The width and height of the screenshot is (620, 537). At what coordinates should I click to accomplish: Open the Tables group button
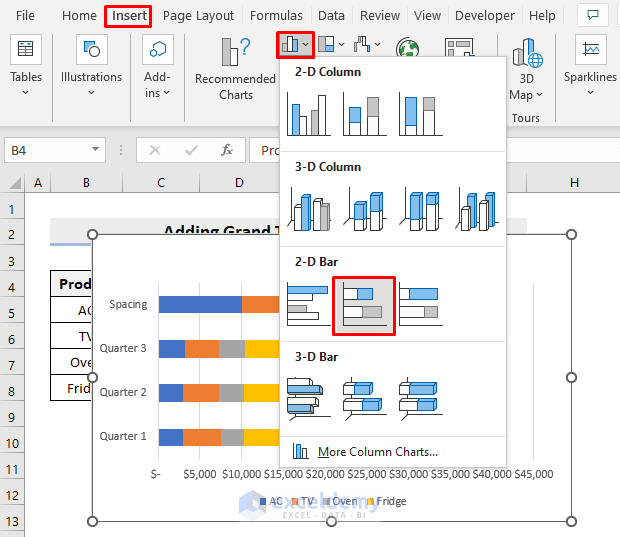pos(26,66)
